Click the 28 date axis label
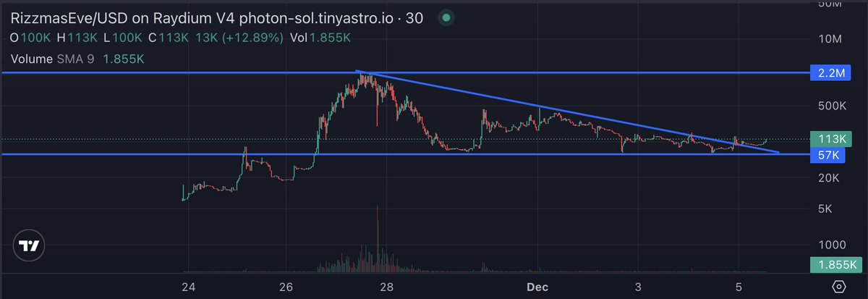This screenshot has height=299, width=868. [387, 286]
